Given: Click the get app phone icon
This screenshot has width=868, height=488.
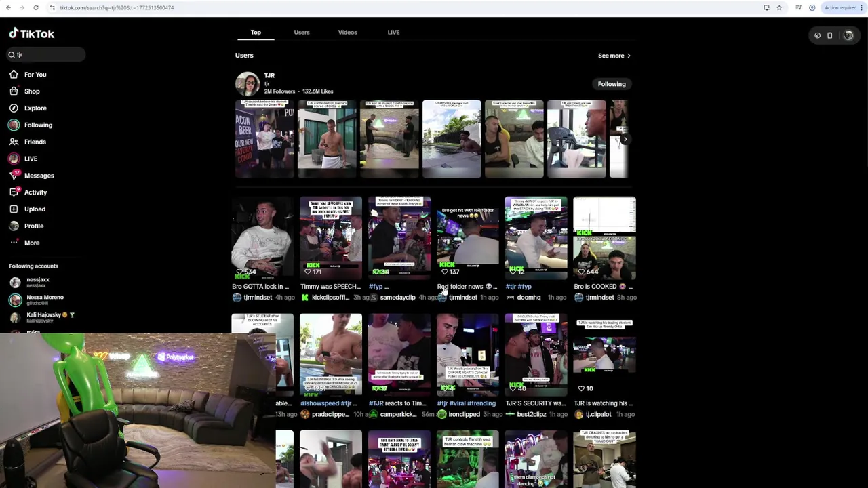Looking at the screenshot, I should tap(829, 35).
